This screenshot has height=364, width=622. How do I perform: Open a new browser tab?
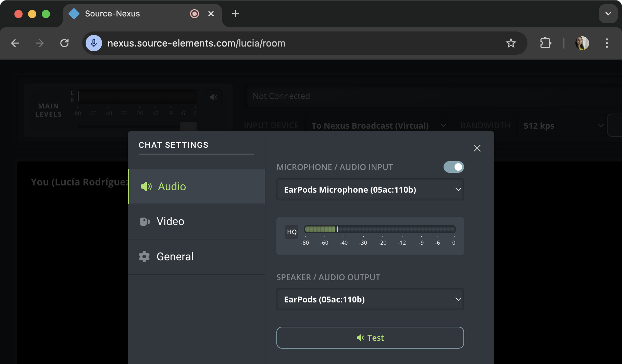click(x=235, y=14)
